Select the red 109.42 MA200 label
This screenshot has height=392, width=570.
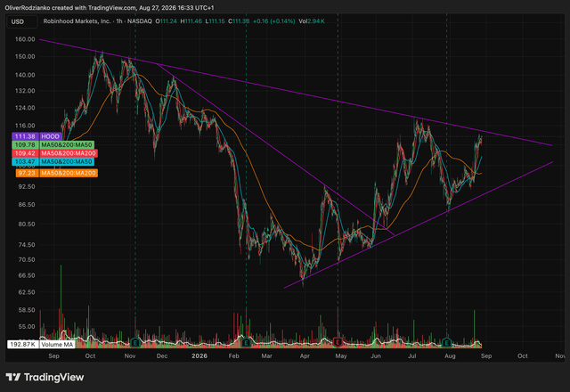tap(55, 153)
